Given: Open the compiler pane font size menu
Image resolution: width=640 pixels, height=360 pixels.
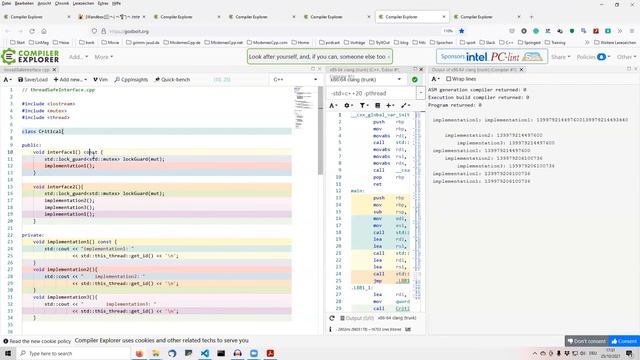Looking at the screenshot, I should pyautogui.click(x=333, y=105).
